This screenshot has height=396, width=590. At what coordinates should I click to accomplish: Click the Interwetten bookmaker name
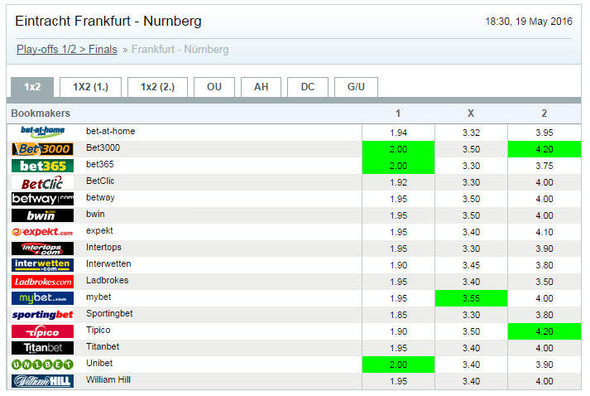click(108, 263)
